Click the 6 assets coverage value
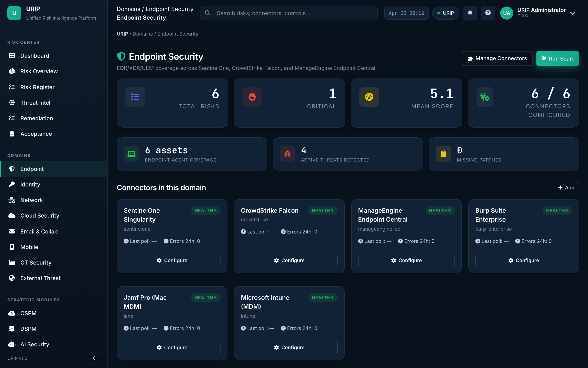588x368 pixels. point(166,150)
